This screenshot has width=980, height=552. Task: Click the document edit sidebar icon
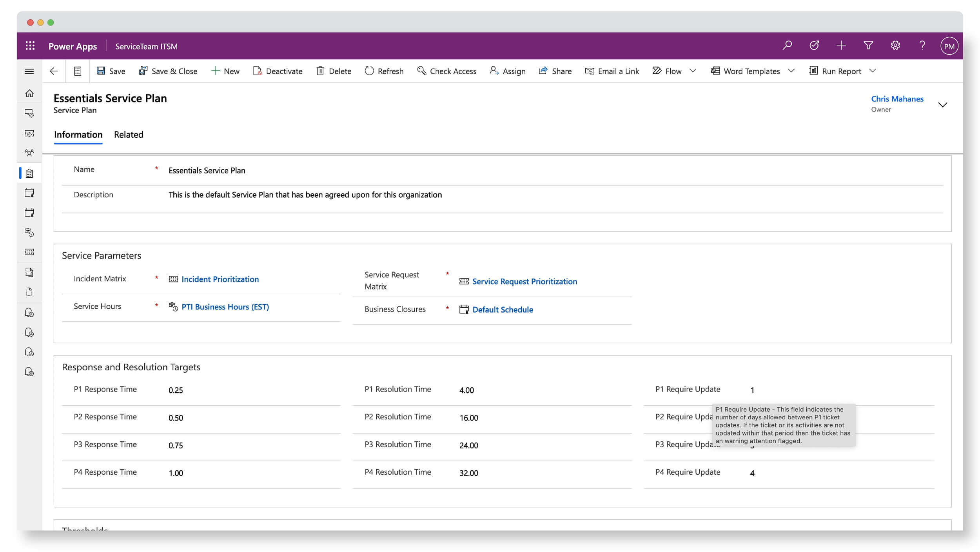tap(29, 272)
